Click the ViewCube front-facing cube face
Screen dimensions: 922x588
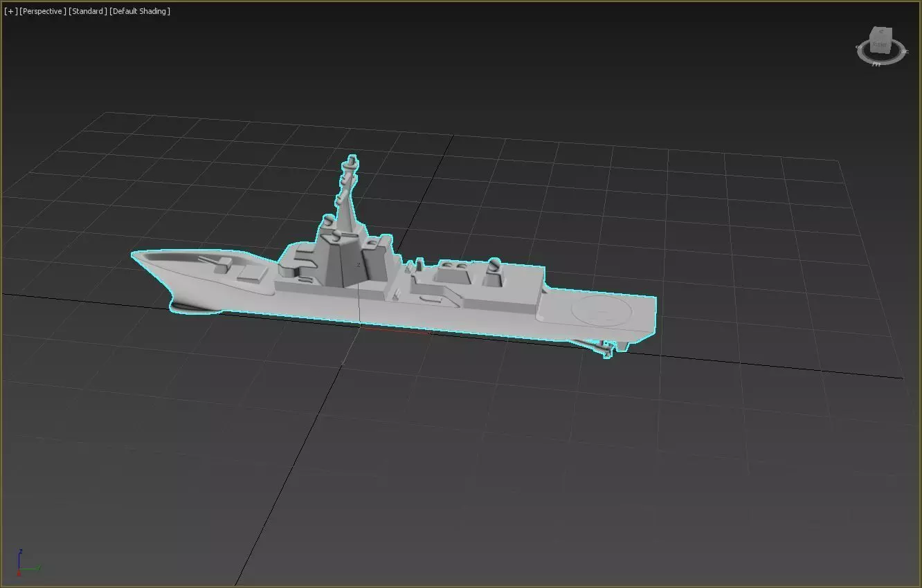click(x=879, y=46)
